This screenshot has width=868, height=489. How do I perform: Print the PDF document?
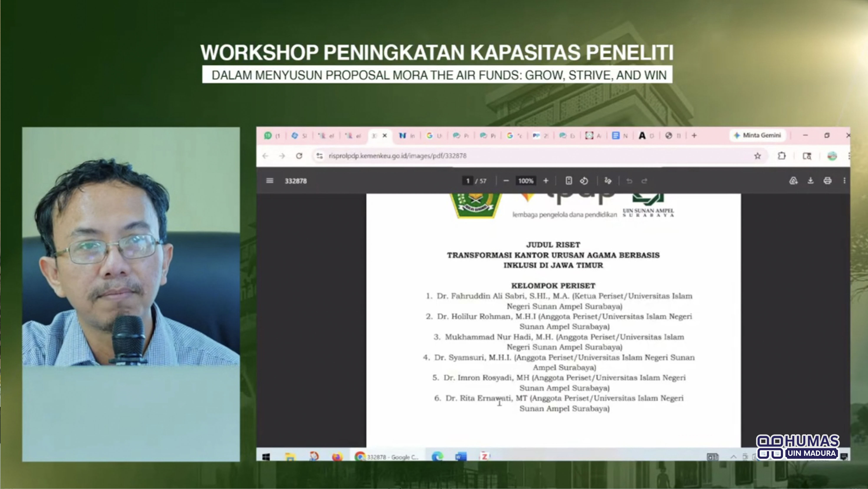827,181
